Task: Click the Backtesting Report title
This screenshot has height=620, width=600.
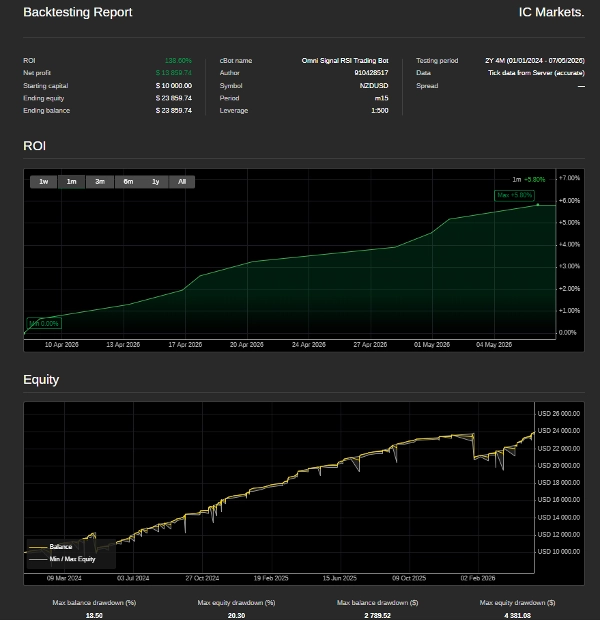Action: click(78, 12)
